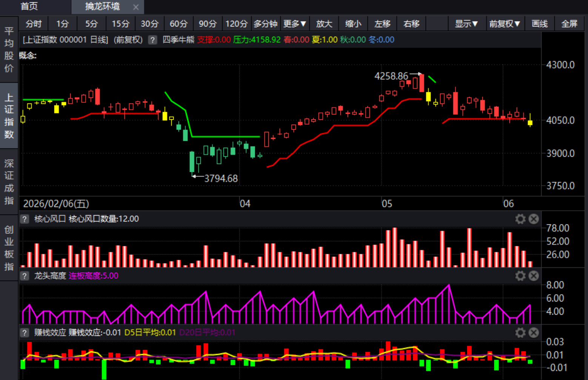Switch to the 首页 tab
This screenshot has width=588, height=380.
point(29,6)
